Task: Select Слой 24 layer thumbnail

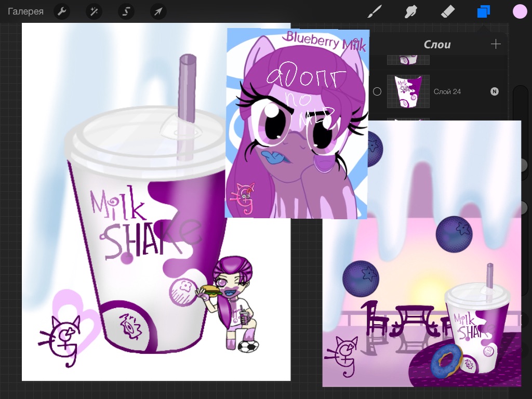Action: point(408,91)
